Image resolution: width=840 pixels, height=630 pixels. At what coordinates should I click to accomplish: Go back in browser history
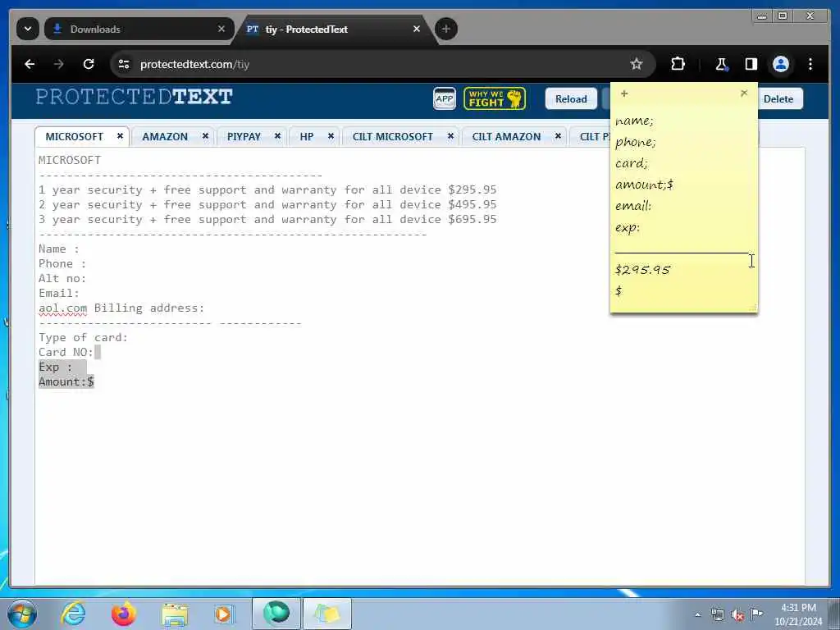point(30,64)
